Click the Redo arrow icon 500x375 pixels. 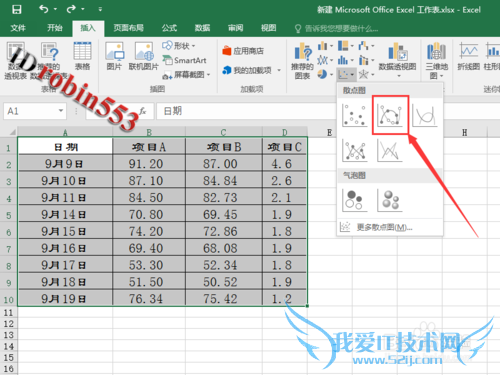pos(71,9)
